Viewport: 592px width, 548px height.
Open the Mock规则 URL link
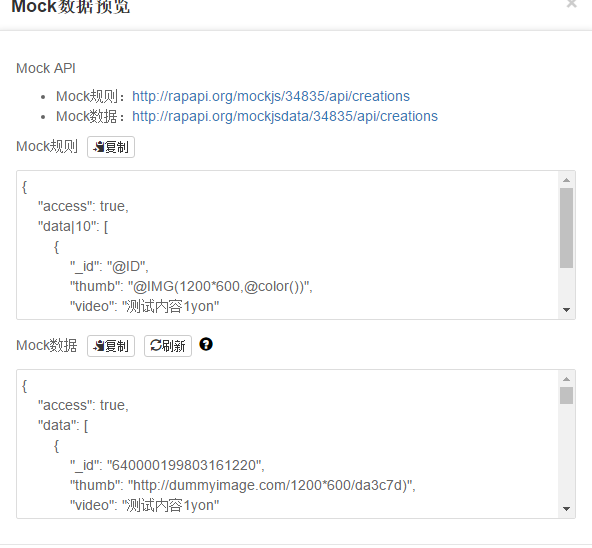pyautogui.click(x=271, y=96)
